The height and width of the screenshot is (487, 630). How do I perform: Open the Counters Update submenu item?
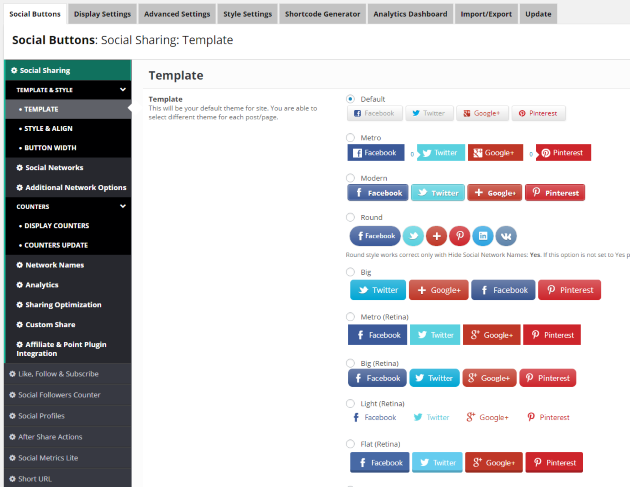pyautogui.click(x=68, y=245)
